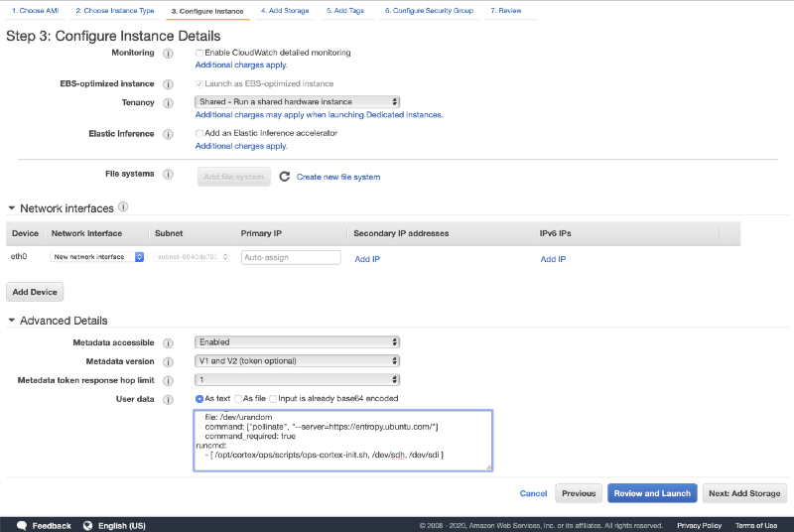The image size is (794, 532).
Task: Click the English (US) language selector
Action: tap(122, 526)
